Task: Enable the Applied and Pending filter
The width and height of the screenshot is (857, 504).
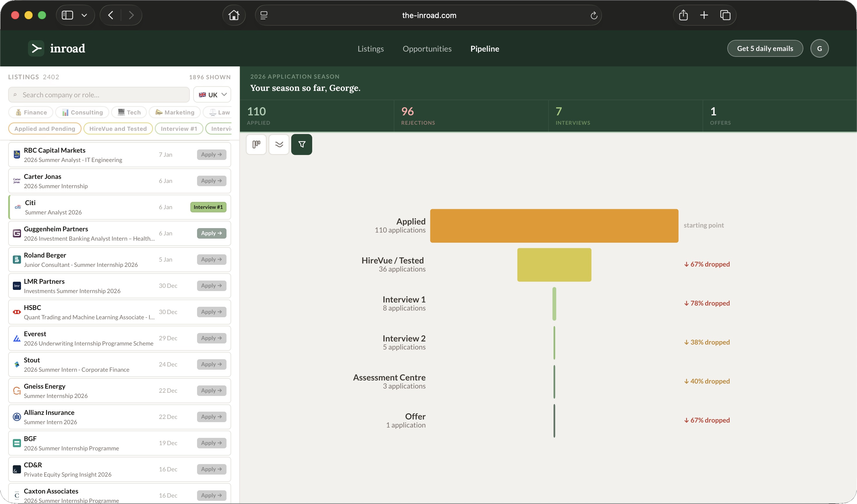Action: 45,129
